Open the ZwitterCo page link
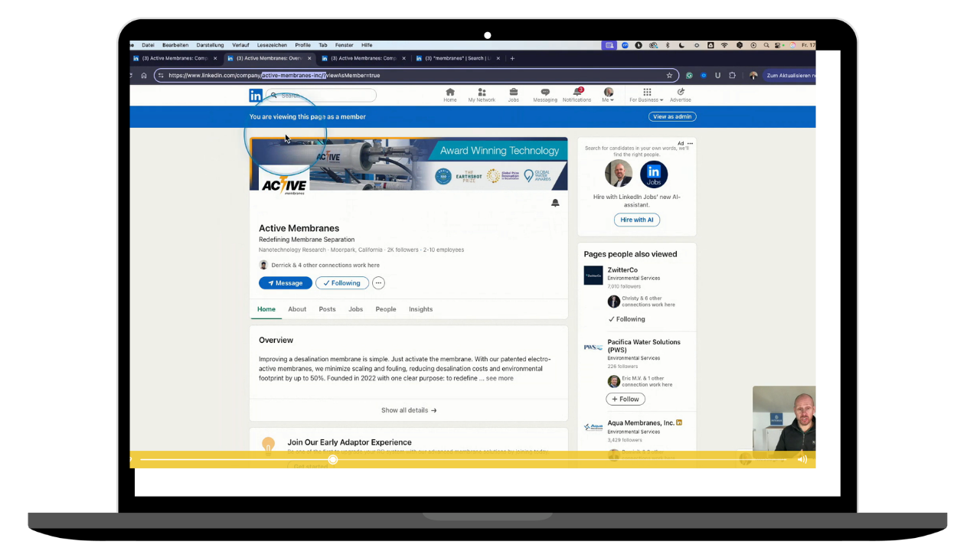 pyautogui.click(x=622, y=270)
